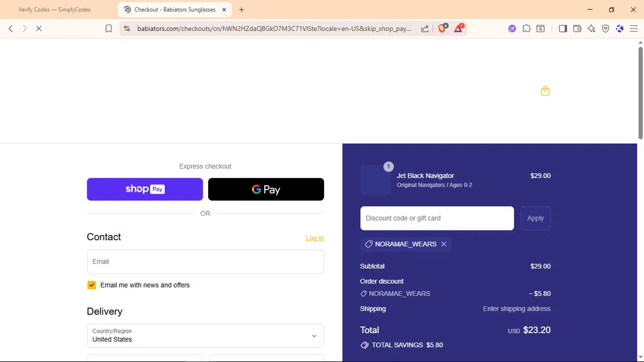Viewport: 644px width, 362px height.
Task: Click the applied discount tag icon
Action: (x=368, y=244)
